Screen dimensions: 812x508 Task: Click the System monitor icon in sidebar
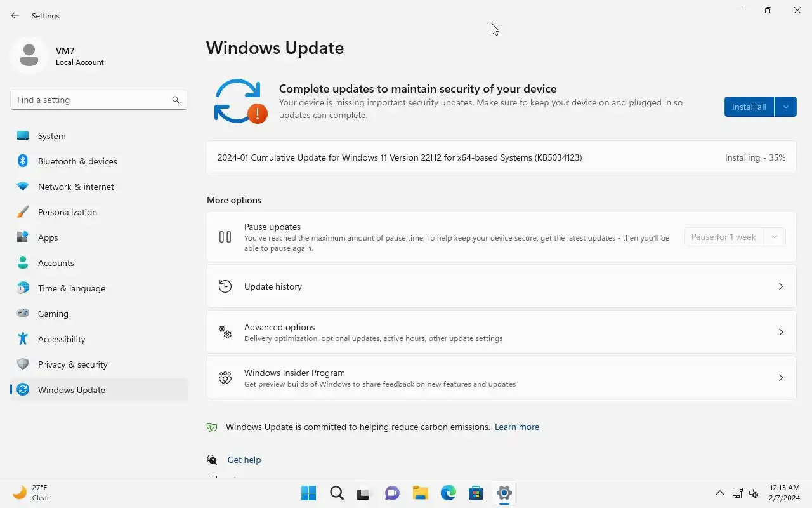(23, 136)
